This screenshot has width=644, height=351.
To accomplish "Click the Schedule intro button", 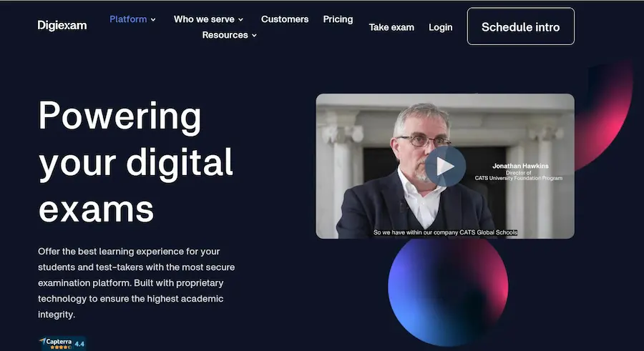I will tap(521, 26).
